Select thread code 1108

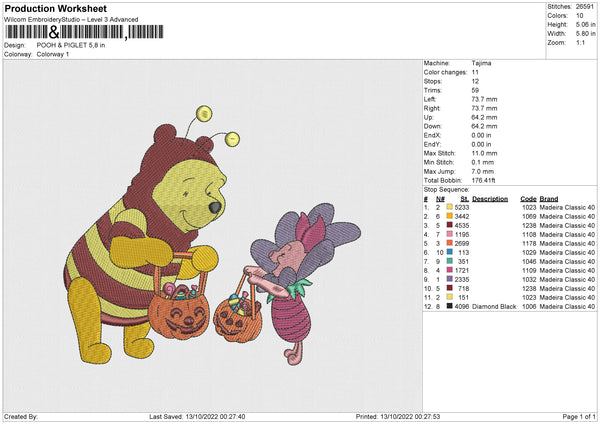[529, 235]
